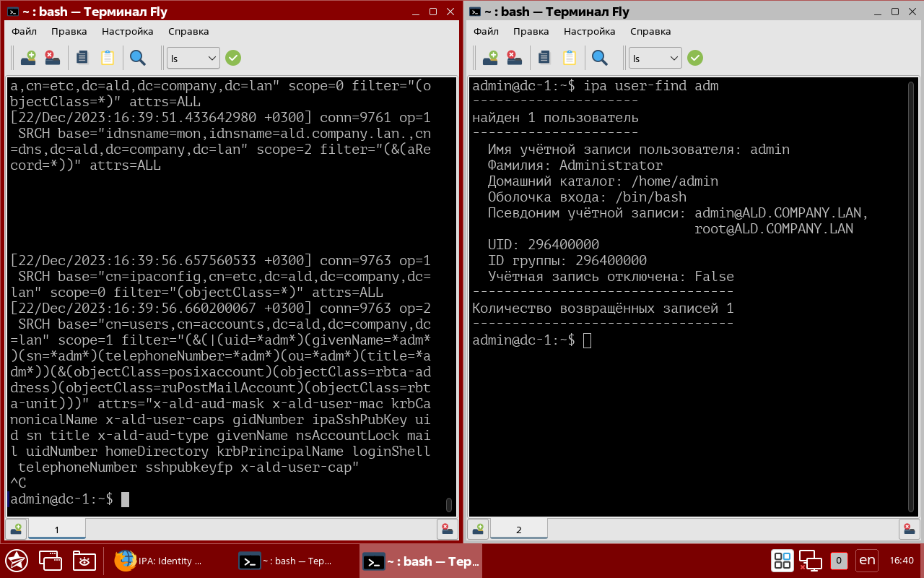The image size is (924, 578).
Task: Click 'UID: 296400000' line
Action: pos(544,246)
